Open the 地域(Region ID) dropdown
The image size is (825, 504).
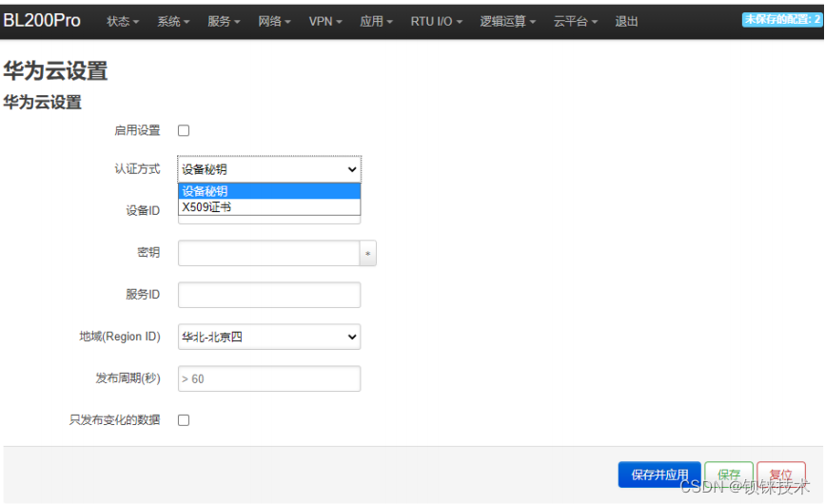(x=269, y=337)
